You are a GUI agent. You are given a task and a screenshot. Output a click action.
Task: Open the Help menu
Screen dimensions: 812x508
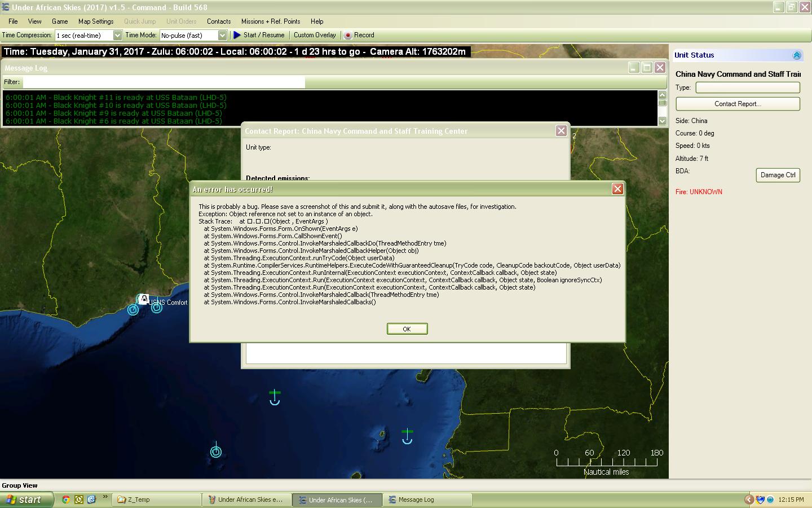pyautogui.click(x=317, y=21)
